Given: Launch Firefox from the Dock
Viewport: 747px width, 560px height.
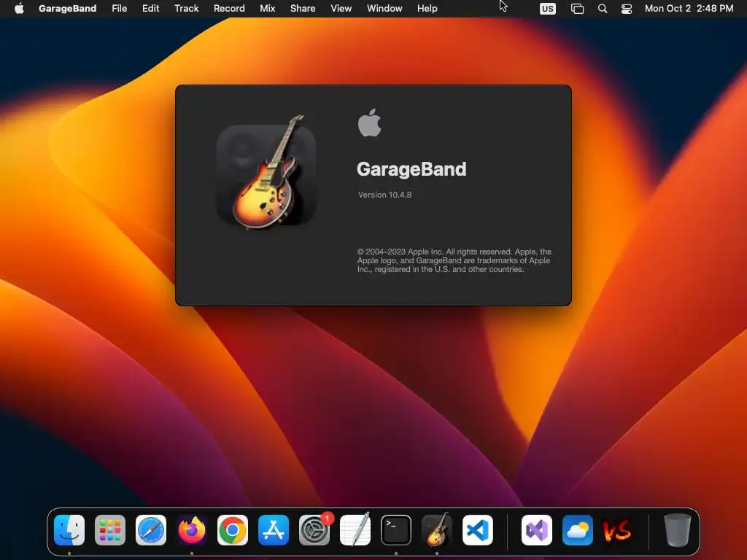Looking at the screenshot, I should (192, 529).
